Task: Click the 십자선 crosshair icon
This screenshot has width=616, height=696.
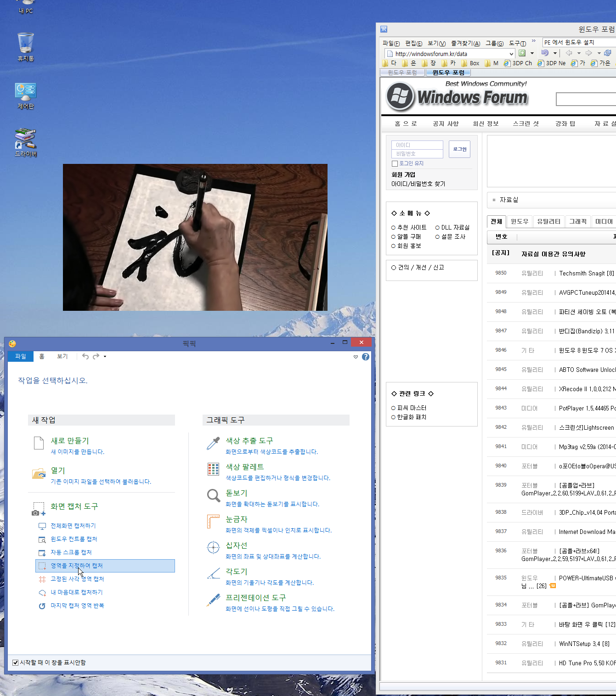Action: click(214, 548)
